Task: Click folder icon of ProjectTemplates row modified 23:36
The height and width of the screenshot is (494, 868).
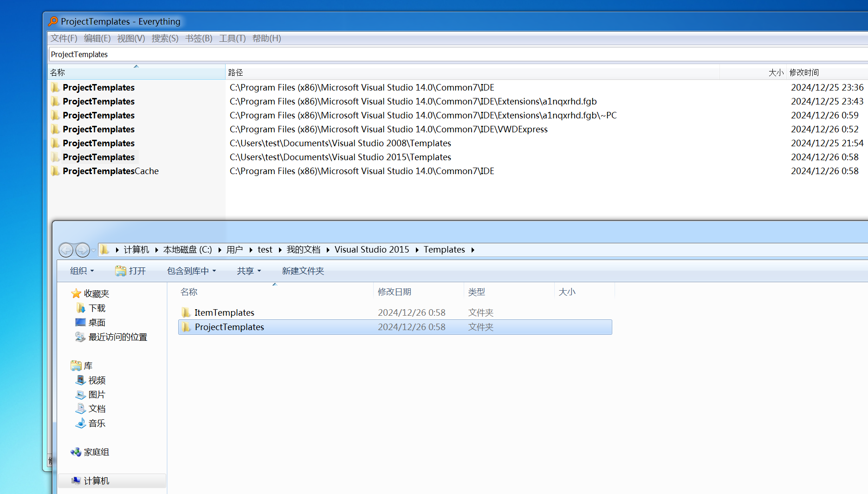Action: [x=56, y=87]
